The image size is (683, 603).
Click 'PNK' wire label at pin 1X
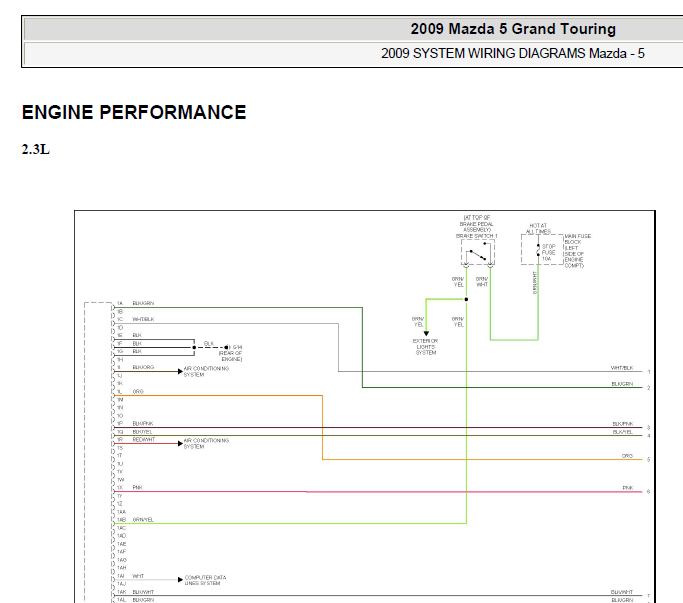[137, 488]
